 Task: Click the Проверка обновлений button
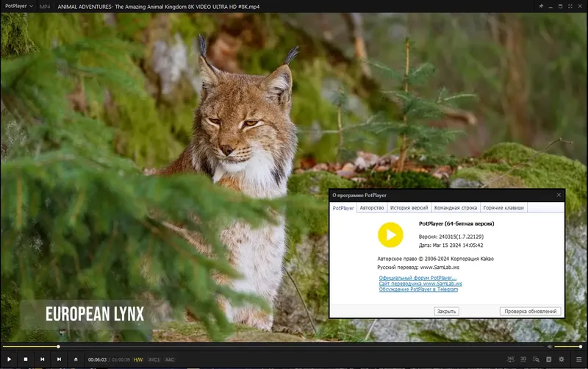530,311
